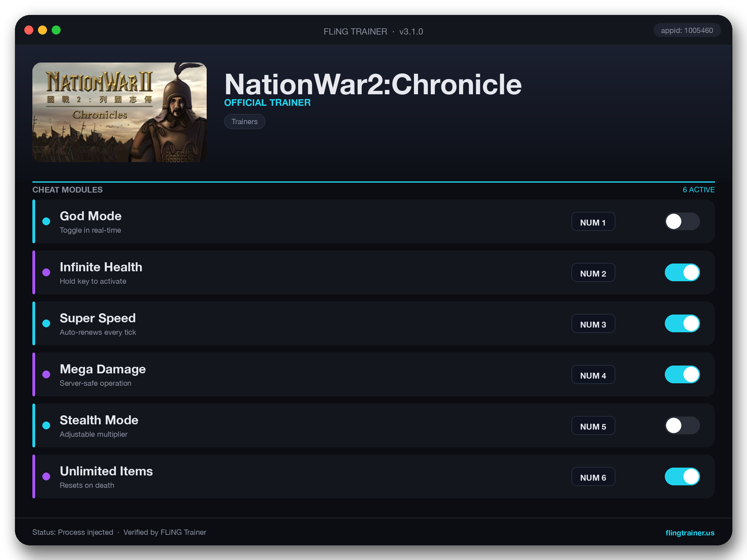747x560 pixels.
Task: Rebind the NUM 3 hotkey
Action: tap(593, 324)
